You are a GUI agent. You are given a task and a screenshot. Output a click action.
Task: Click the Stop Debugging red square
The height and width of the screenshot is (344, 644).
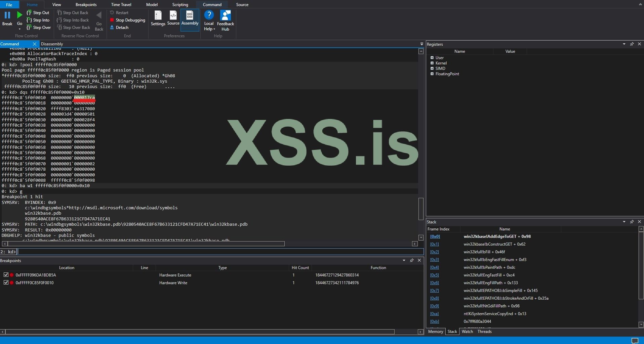pos(112,20)
